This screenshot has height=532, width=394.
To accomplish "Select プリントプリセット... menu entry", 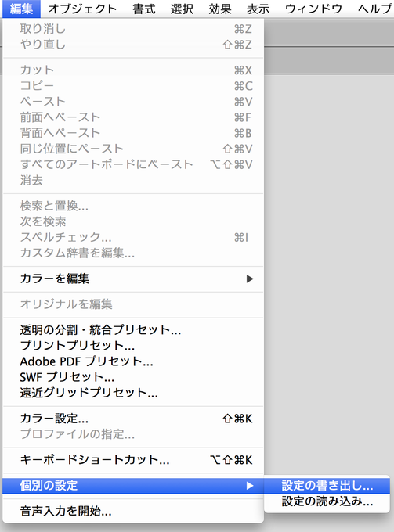I will (x=133, y=345).
